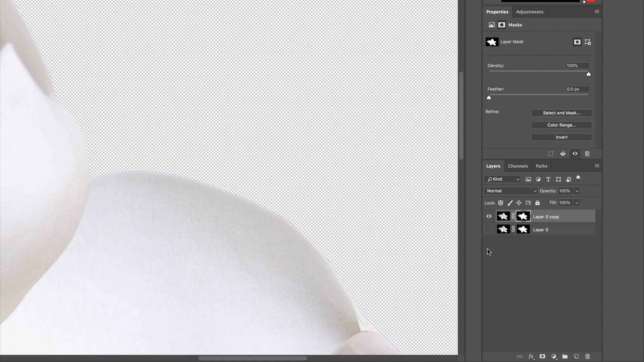Open the Adjustments tab

530,12
